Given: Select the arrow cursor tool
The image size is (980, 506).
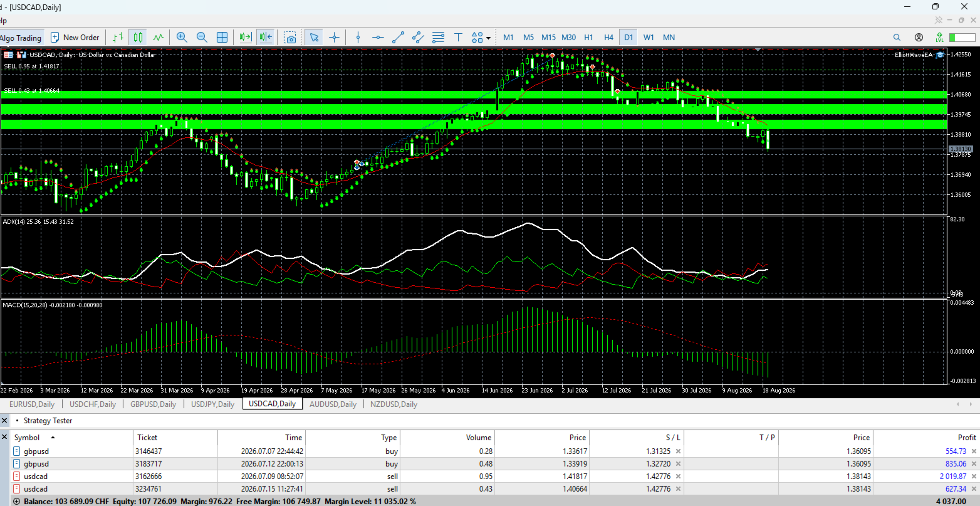Looking at the screenshot, I should [314, 38].
